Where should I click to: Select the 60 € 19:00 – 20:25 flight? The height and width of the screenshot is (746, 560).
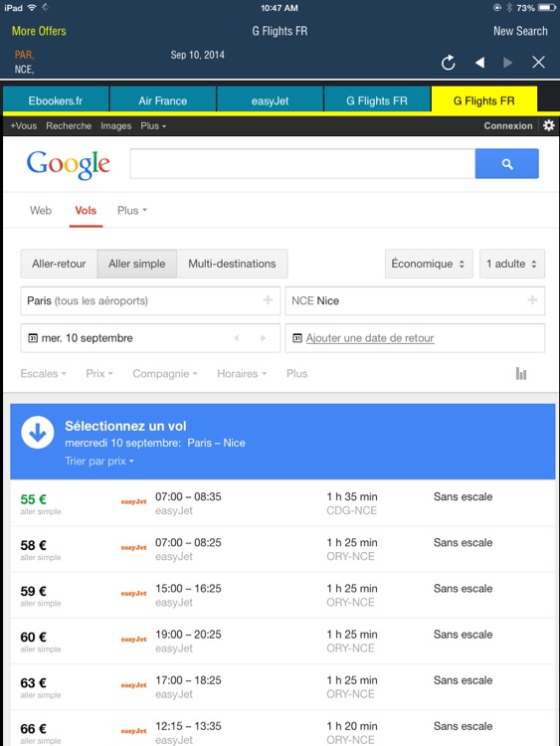(x=282, y=642)
